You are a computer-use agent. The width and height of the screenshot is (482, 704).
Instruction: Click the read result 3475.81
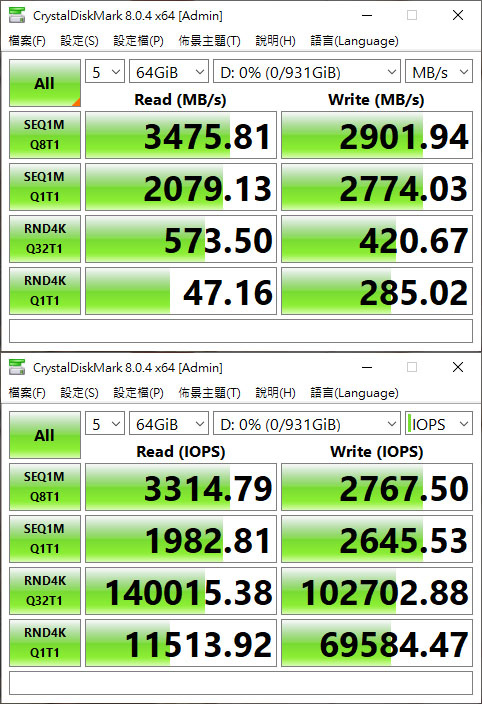click(x=181, y=135)
